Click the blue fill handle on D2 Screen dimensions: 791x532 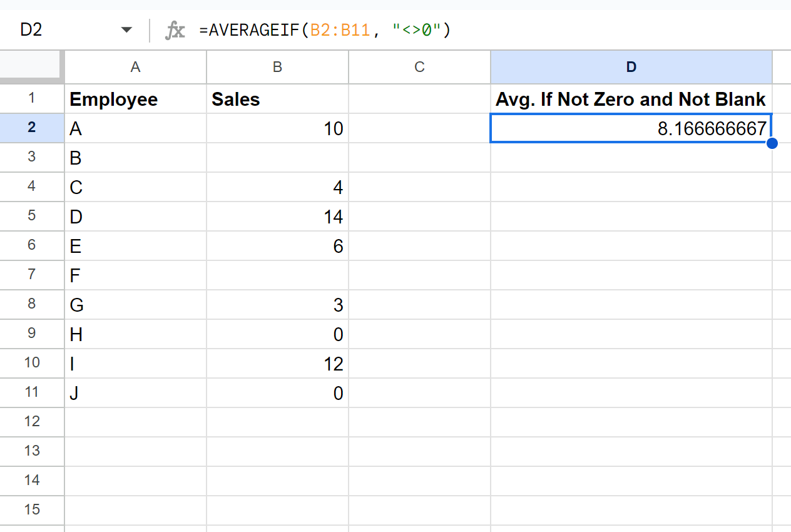point(772,143)
